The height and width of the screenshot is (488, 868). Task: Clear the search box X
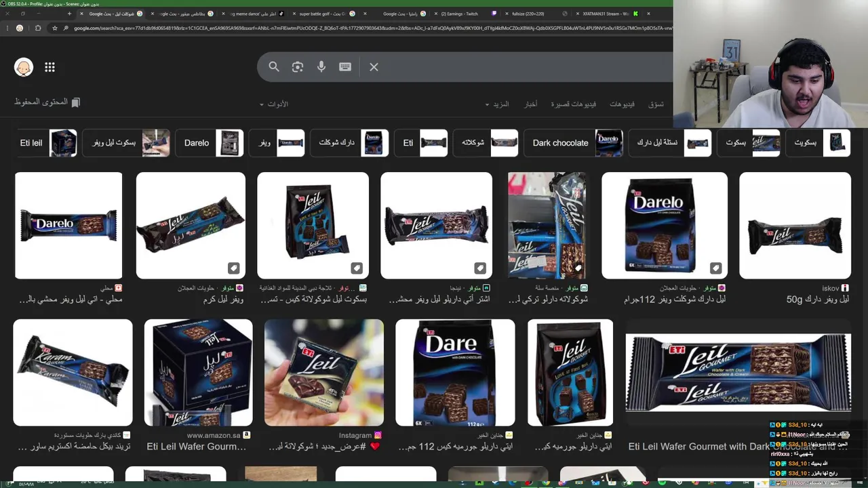click(374, 67)
